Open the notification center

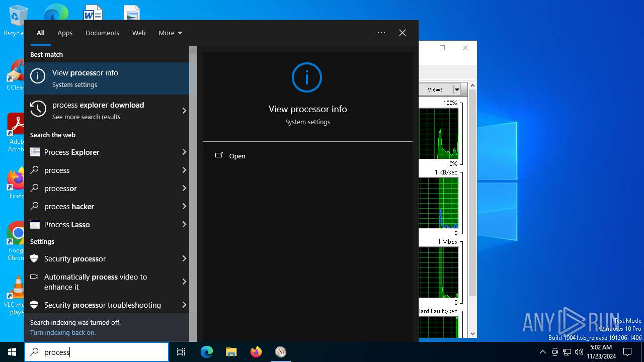click(627, 352)
